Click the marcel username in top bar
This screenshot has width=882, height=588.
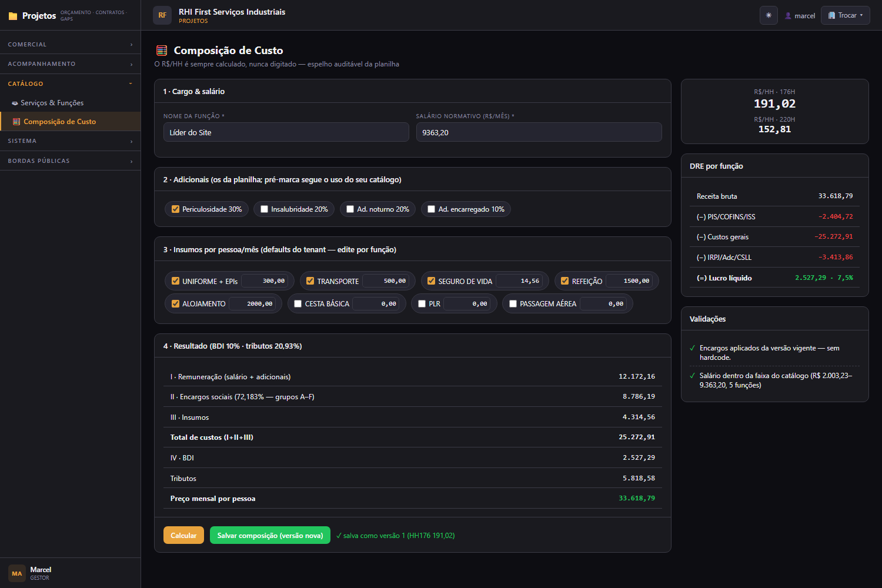(x=805, y=16)
